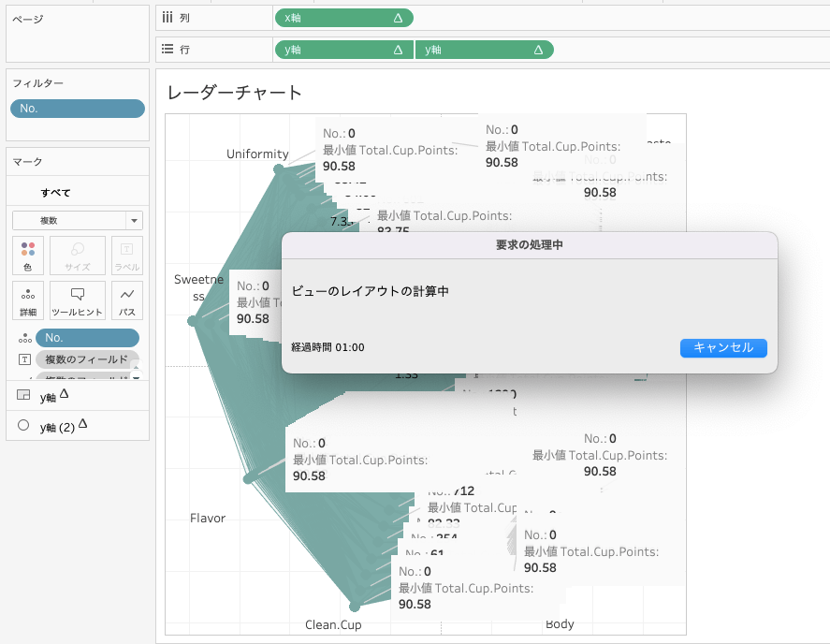Open the y軸 marks section
This screenshot has width=830, height=644.
coord(78,396)
